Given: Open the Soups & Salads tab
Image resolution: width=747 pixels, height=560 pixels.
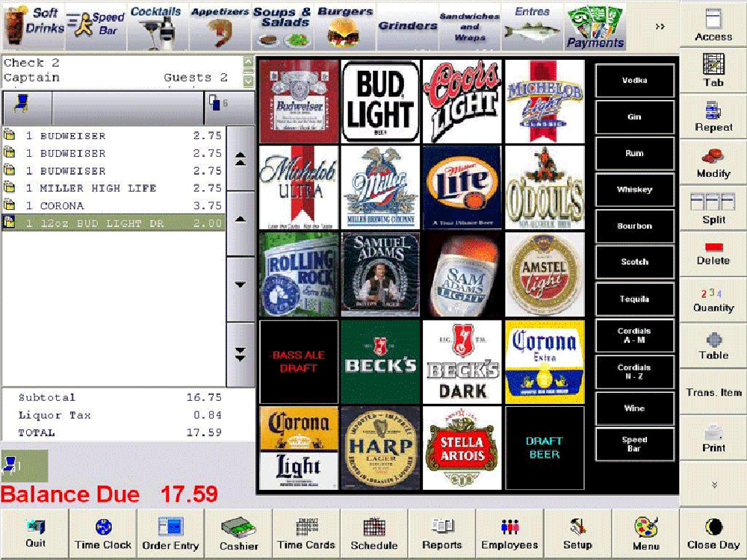Looking at the screenshot, I should 282,26.
